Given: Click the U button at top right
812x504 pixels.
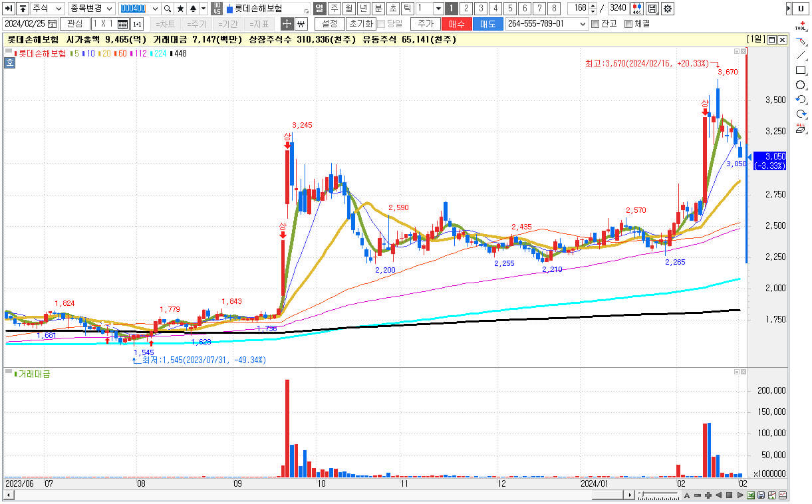Looking at the screenshot, I should click(801, 9).
